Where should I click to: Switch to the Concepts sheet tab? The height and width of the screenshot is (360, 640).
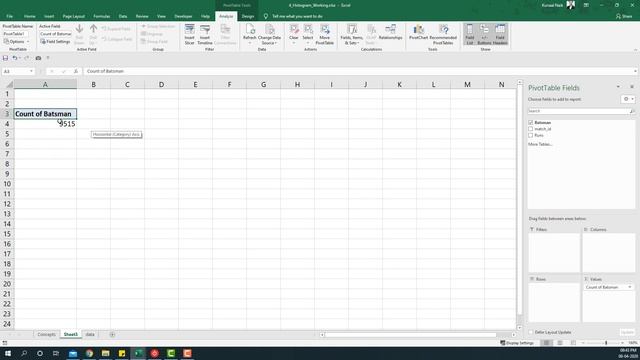pos(47,335)
